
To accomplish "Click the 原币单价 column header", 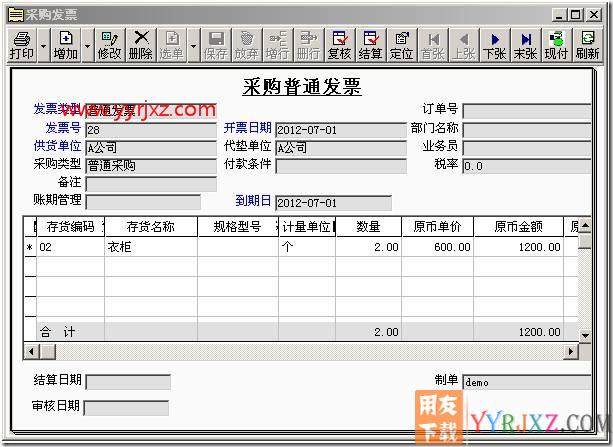I will 437,226.
